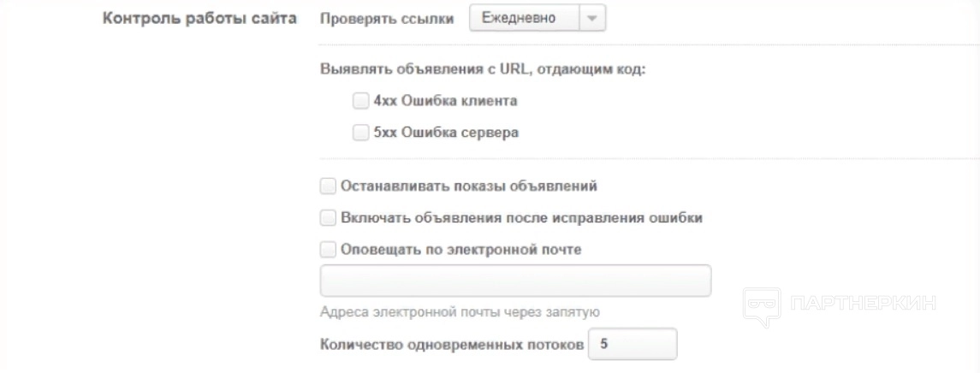Click the Контроль работы сайта section heading
This screenshot has height=373, width=980.
(199, 18)
